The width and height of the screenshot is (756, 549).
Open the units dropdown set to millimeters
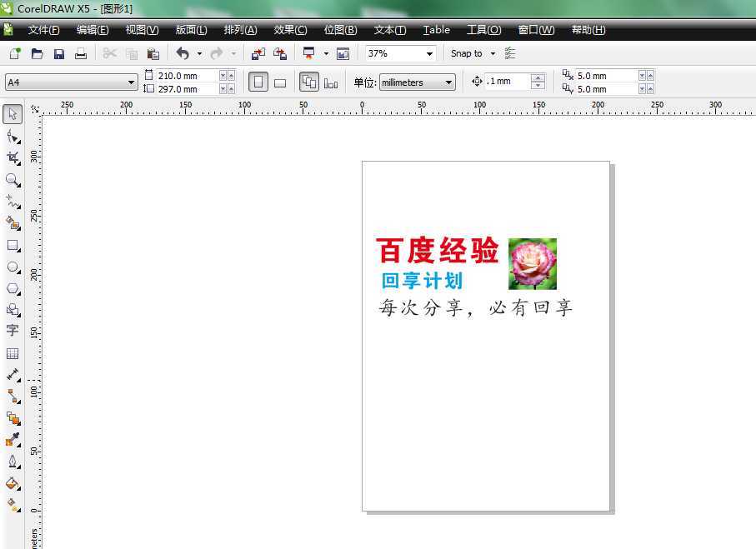(x=447, y=82)
